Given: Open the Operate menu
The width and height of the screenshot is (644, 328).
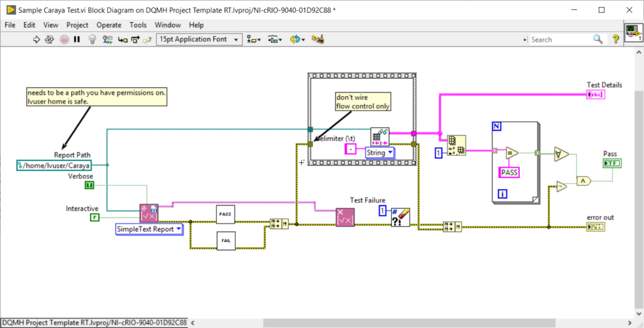Looking at the screenshot, I should (x=109, y=25).
